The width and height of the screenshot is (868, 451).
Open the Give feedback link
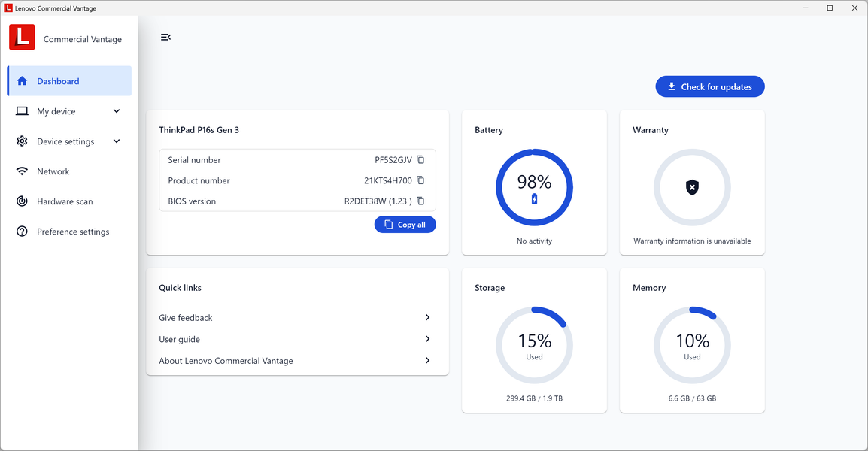click(186, 318)
